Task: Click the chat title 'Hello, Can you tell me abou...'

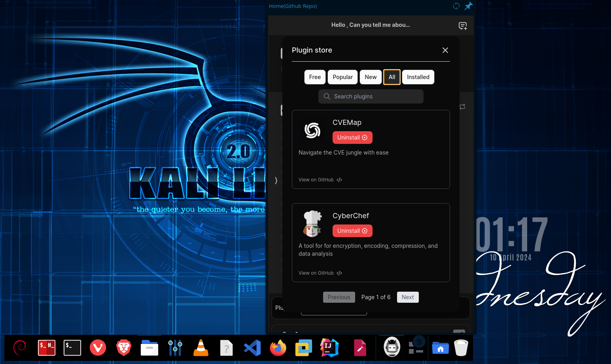Action: pyautogui.click(x=371, y=25)
